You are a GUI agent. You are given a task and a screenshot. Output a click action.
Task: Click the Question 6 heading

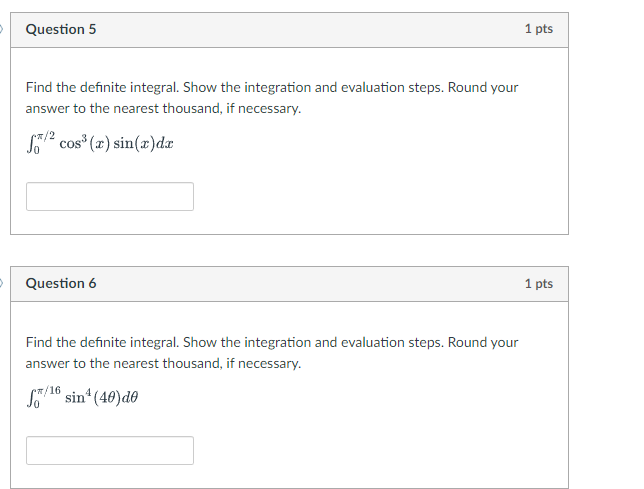tap(61, 284)
